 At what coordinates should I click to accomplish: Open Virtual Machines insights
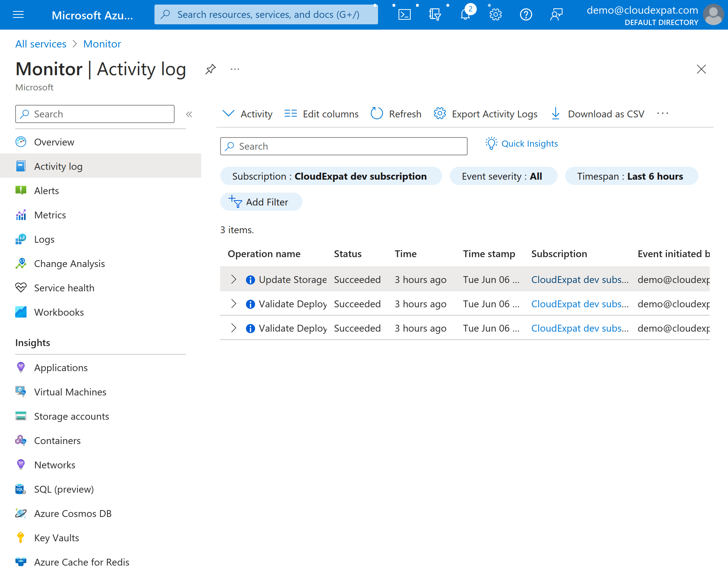coord(101,392)
